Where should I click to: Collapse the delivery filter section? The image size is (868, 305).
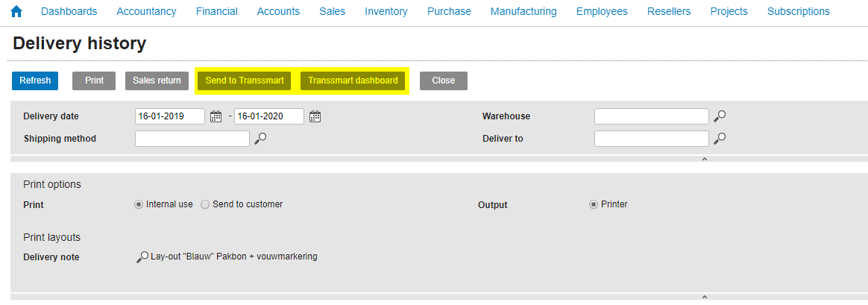click(704, 159)
